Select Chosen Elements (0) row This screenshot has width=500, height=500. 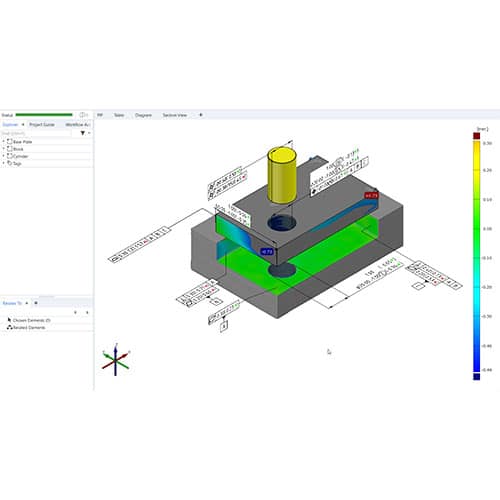tap(47, 320)
